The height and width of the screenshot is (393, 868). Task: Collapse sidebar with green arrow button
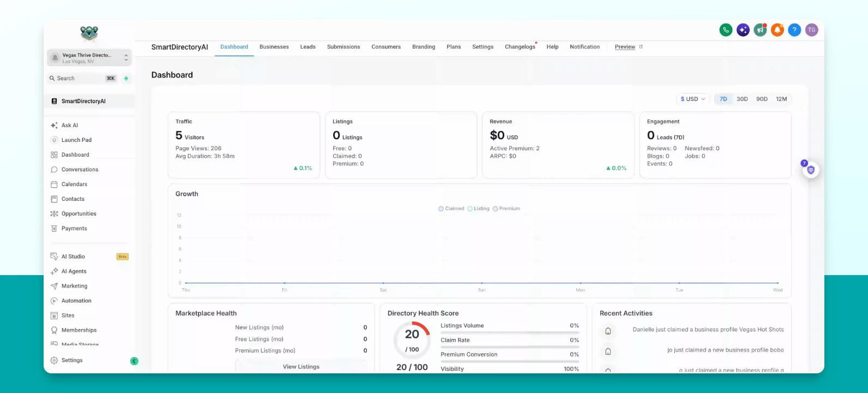pyautogui.click(x=134, y=361)
